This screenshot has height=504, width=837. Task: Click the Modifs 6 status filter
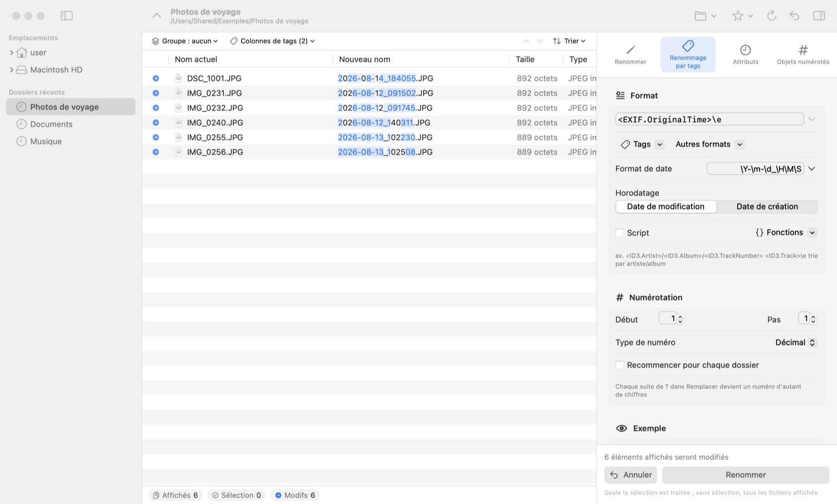click(x=296, y=495)
